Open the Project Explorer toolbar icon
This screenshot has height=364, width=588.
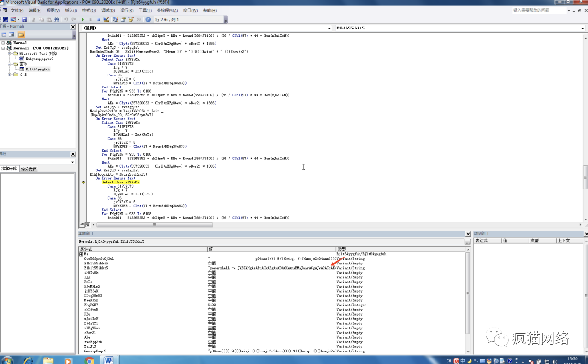116,19
